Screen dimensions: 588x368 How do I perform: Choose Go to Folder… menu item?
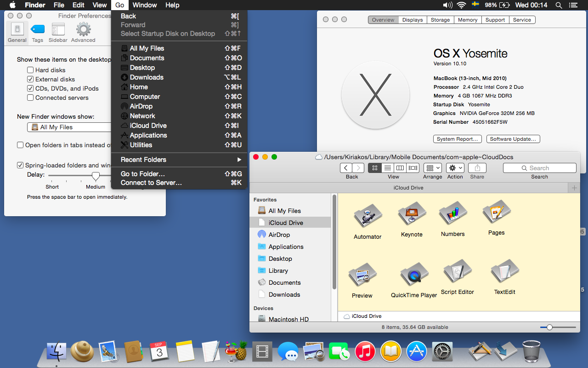[179, 174]
